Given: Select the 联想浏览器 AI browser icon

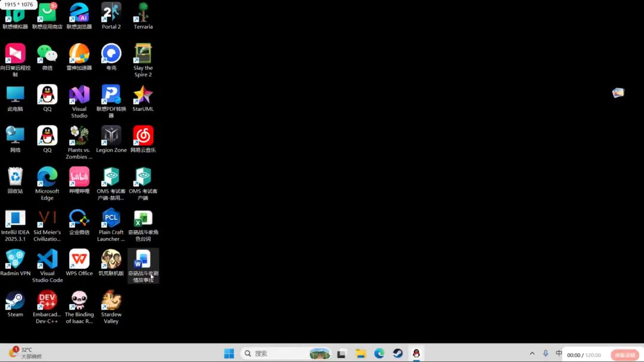Looking at the screenshot, I should point(79,16).
